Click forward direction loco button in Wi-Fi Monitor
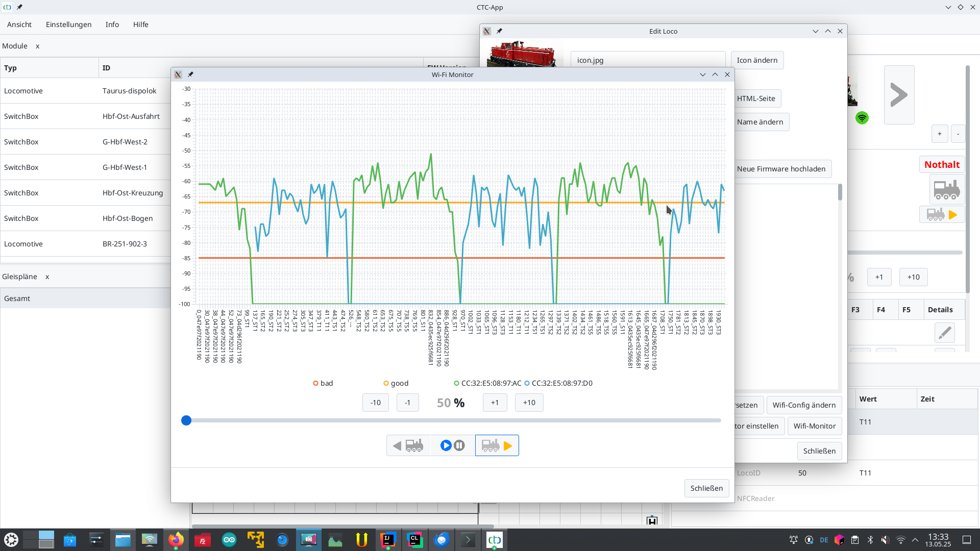The height and width of the screenshot is (551, 980). tap(497, 445)
